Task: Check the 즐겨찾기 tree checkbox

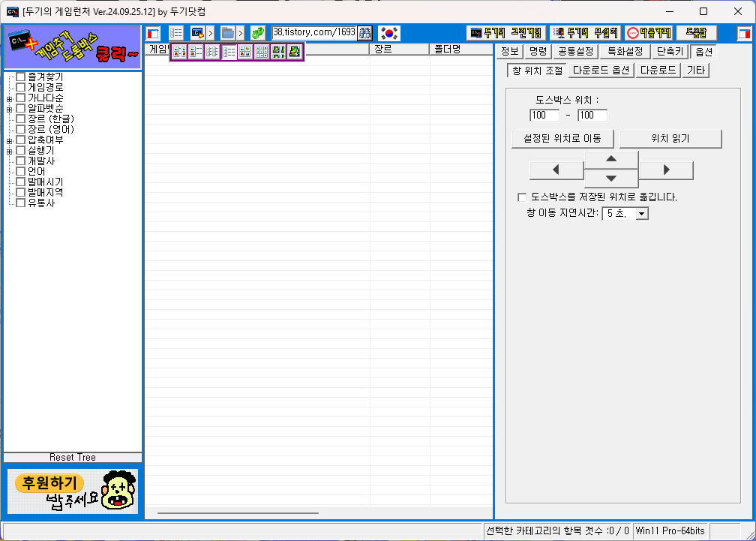Action: click(21, 77)
